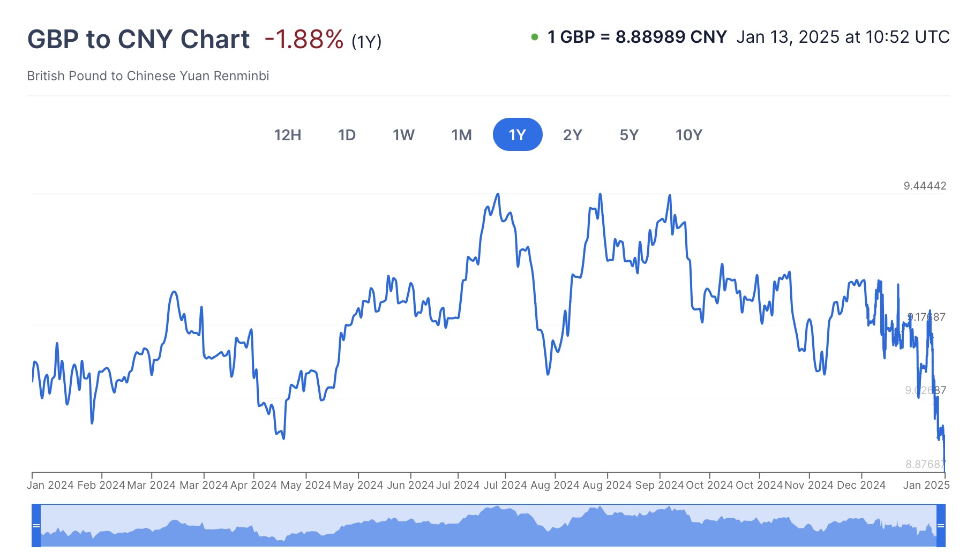Click the right range slider handle
Image resolution: width=974 pixels, height=560 pixels.
point(940,526)
